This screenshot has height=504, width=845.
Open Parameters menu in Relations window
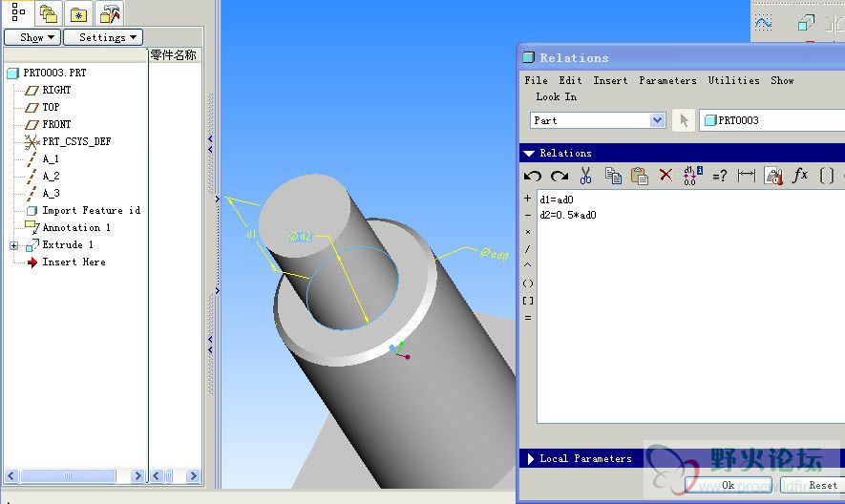667,80
